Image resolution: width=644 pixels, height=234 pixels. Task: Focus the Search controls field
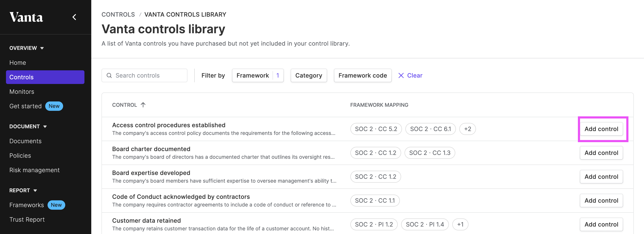pyautogui.click(x=144, y=75)
